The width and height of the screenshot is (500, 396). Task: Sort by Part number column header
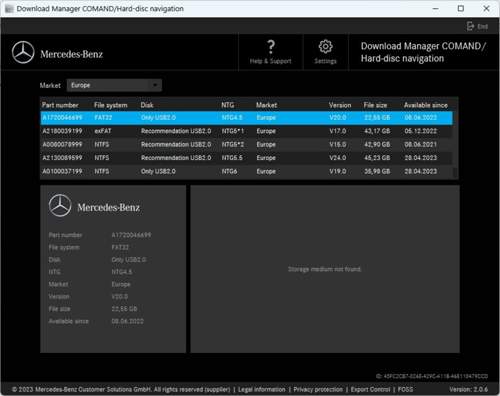coord(60,105)
